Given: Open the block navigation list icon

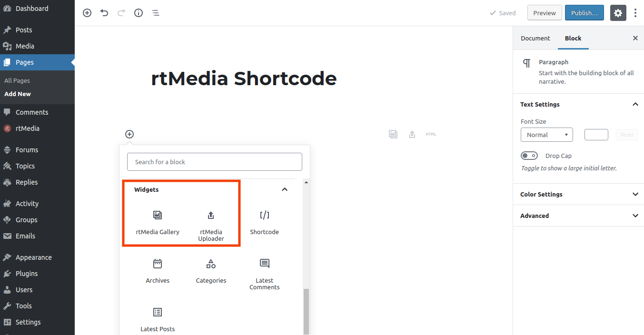Looking at the screenshot, I should click(x=156, y=13).
